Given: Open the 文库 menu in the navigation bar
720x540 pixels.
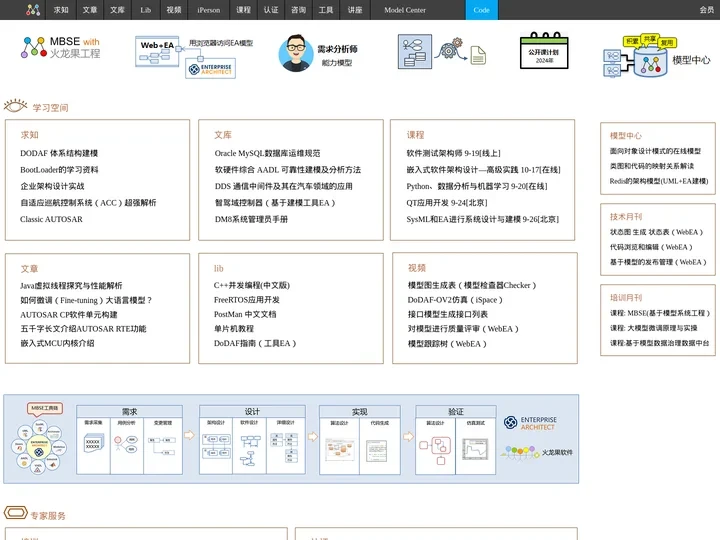Looking at the screenshot, I should click(x=117, y=10).
